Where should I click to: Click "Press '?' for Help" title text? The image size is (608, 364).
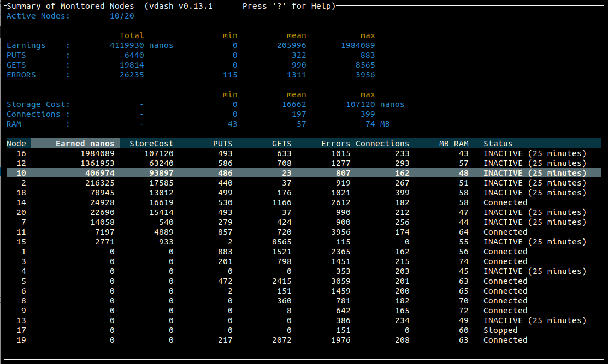tap(287, 6)
